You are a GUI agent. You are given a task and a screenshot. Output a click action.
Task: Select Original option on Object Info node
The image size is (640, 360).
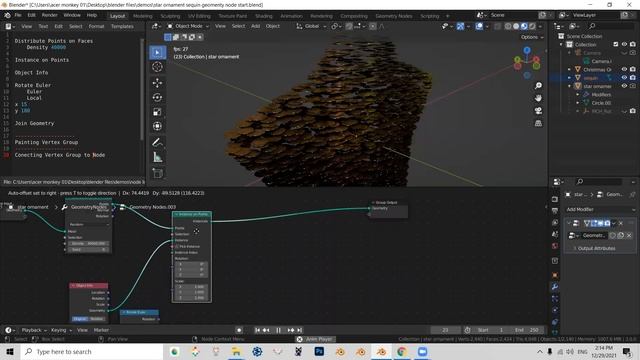click(80, 319)
